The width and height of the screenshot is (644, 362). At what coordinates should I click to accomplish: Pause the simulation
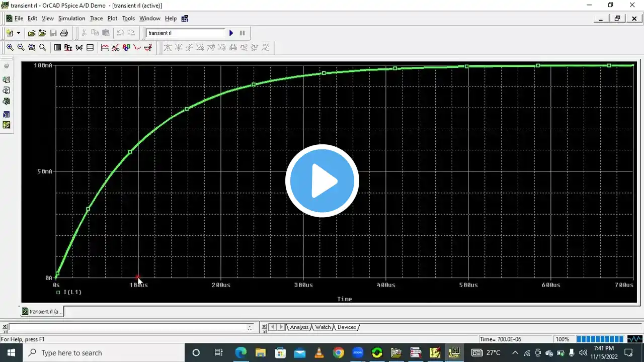pyautogui.click(x=242, y=33)
